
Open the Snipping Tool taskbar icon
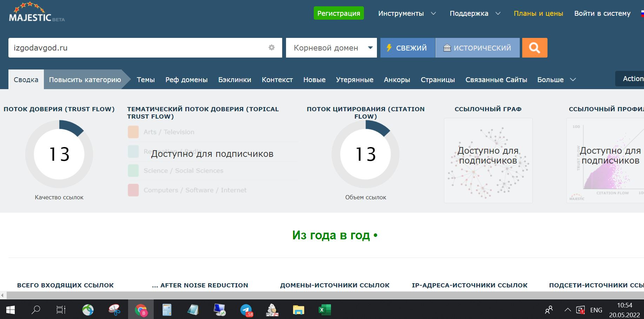pyautogui.click(x=114, y=310)
